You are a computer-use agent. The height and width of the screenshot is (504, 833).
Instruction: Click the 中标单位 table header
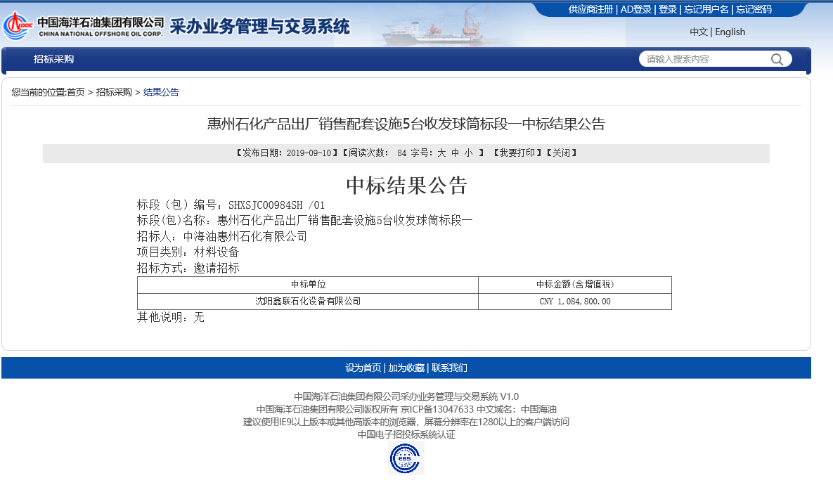pos(308,285)
